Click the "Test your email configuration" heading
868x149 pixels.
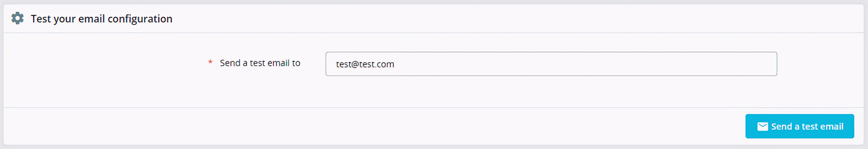click(x=101, y=19)
